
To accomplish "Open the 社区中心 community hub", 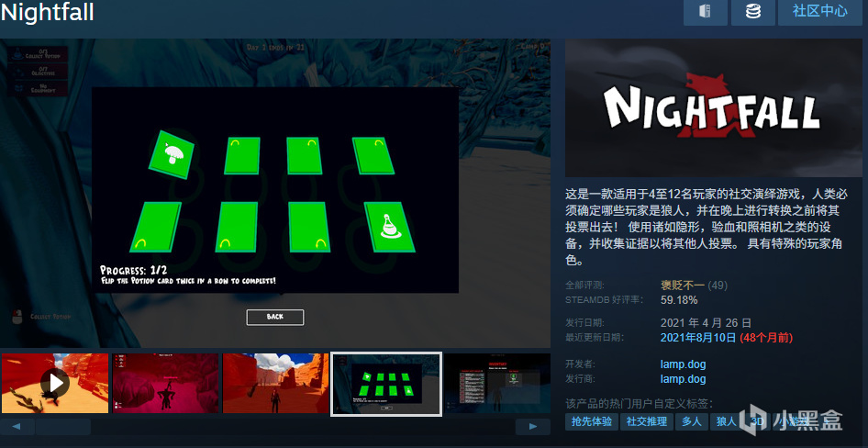I will [820, 12].
